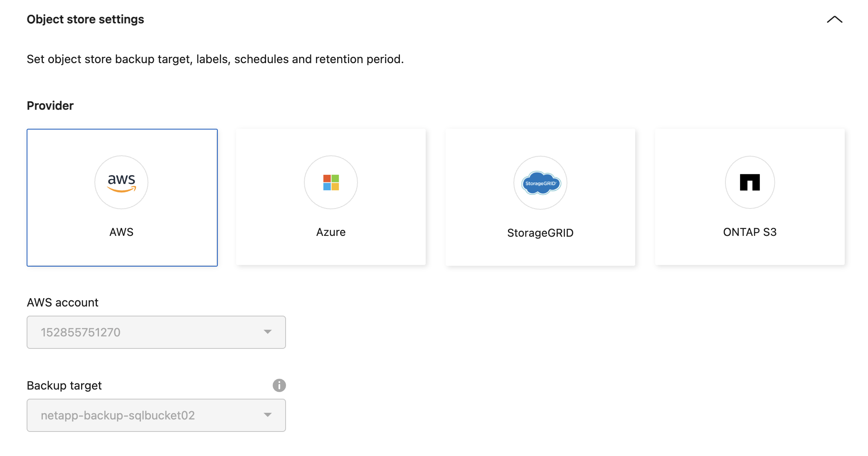The image size is (868, 456).
Task: Select account 152855751270 in the field
Action: point(156,332)
